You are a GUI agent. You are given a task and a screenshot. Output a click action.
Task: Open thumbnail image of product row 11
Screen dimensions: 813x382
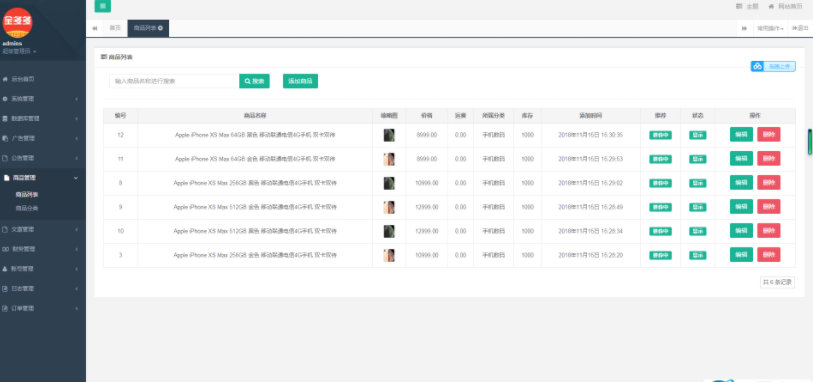coord(389,159)
